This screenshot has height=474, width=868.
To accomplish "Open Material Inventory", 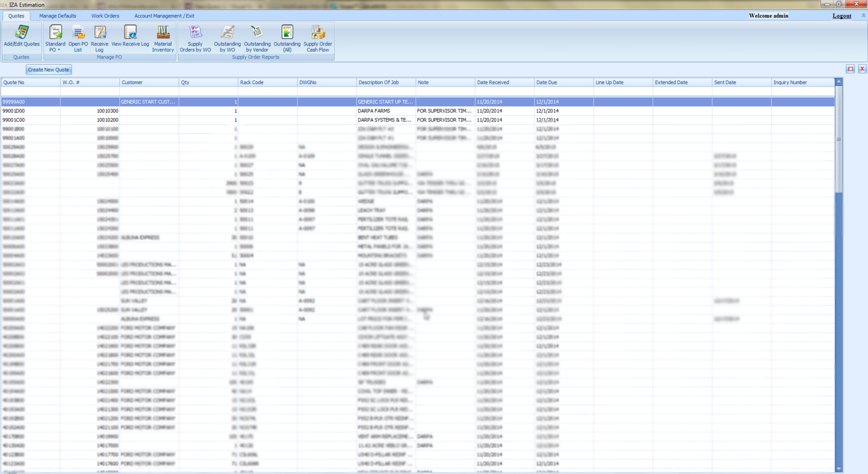I will (163, 37).
